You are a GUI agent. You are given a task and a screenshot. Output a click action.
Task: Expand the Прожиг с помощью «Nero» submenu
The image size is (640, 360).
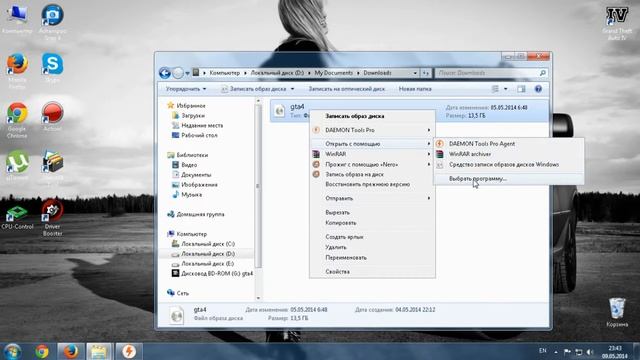pyautogui.click(x=372, y=164)
